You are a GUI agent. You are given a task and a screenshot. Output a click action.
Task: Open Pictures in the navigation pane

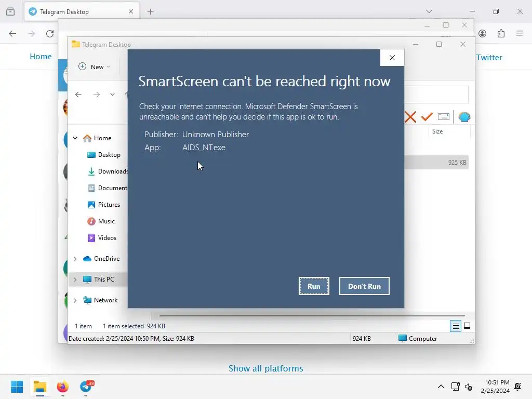pyautogui.click(x=104, y=205)
